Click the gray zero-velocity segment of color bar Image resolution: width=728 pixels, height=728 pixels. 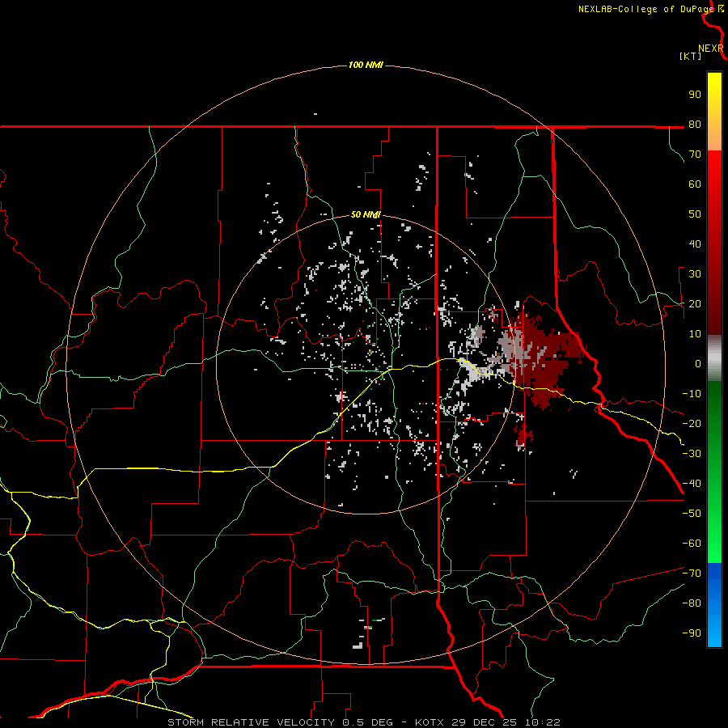(x=714, y=358)
